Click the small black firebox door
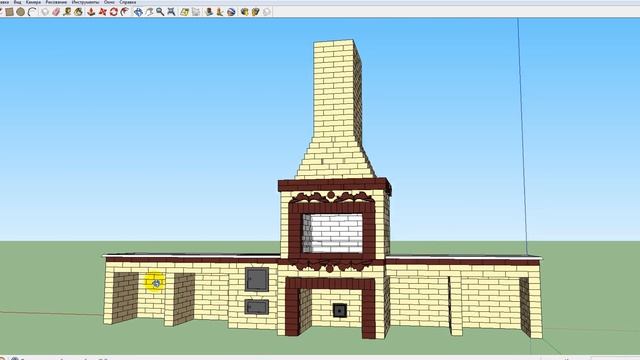Viewport: 640px width, 360px height. pos(340,310)
